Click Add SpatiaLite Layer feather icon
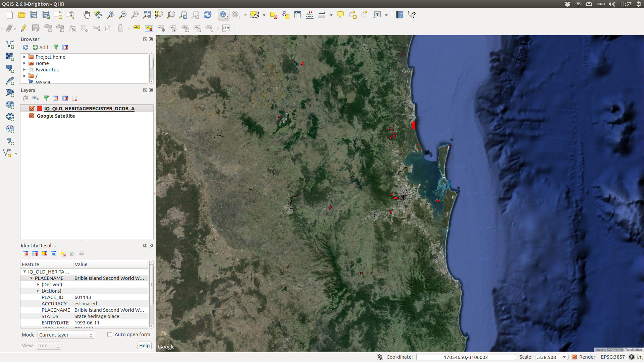 tap(10, 80)
